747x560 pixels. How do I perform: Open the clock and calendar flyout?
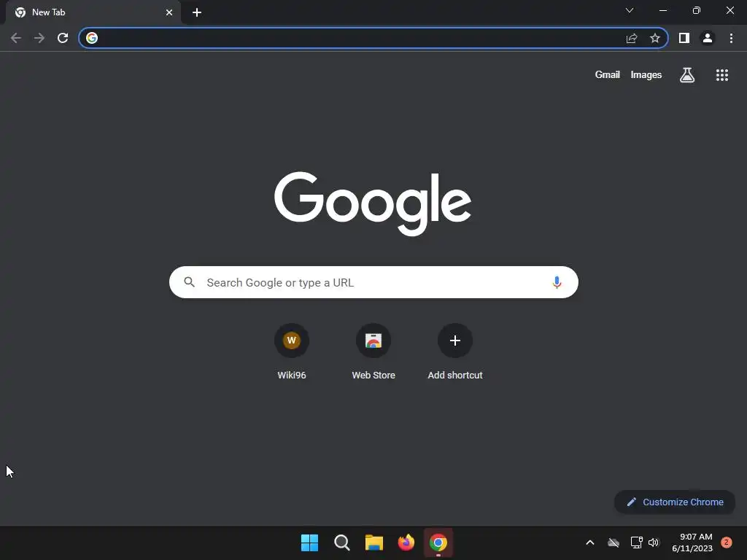click(x=692, y=542)
